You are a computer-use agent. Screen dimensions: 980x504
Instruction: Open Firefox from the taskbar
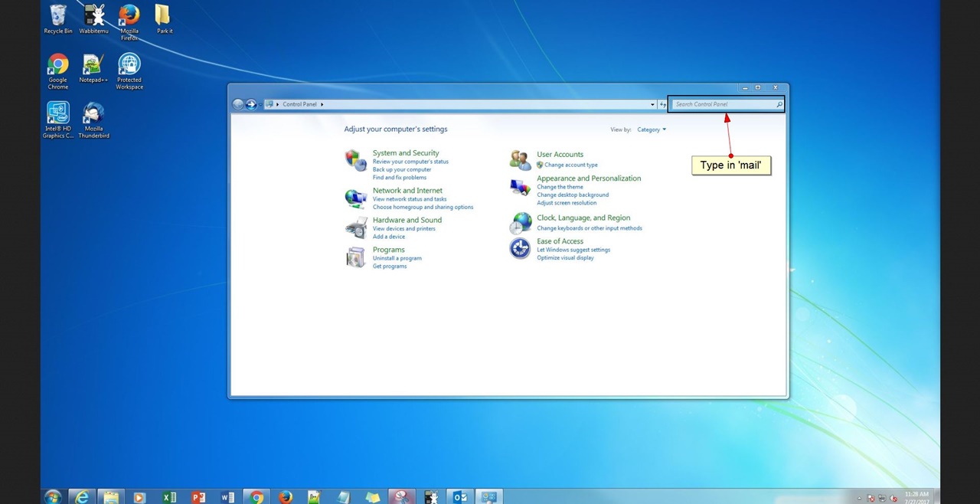tap(286, 497)
